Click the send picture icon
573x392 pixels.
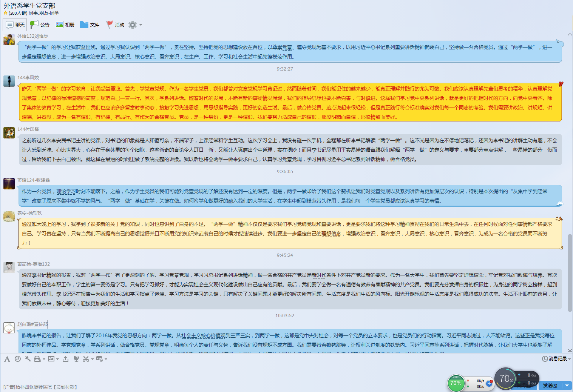(x=51, y=359)
